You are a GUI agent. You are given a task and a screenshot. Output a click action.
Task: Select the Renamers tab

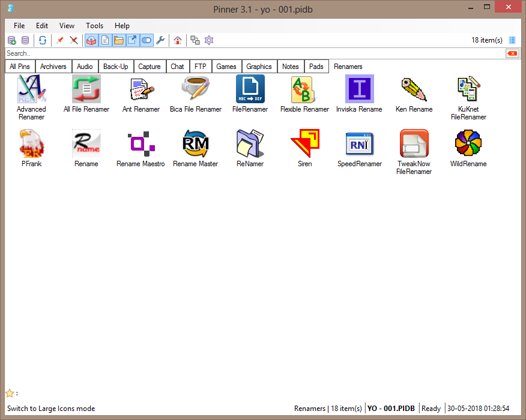pyautogui.click(x=348, y=67)
